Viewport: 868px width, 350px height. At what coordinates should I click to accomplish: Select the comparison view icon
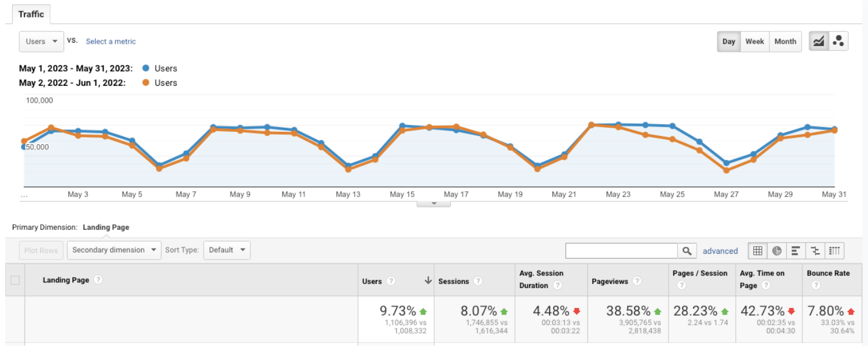(815, 251)
